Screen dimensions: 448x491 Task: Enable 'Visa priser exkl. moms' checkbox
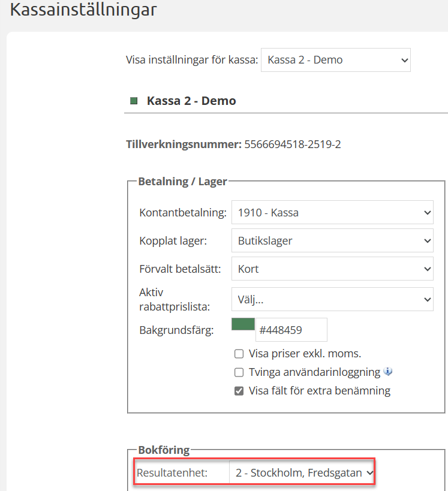tap(239, 353)
